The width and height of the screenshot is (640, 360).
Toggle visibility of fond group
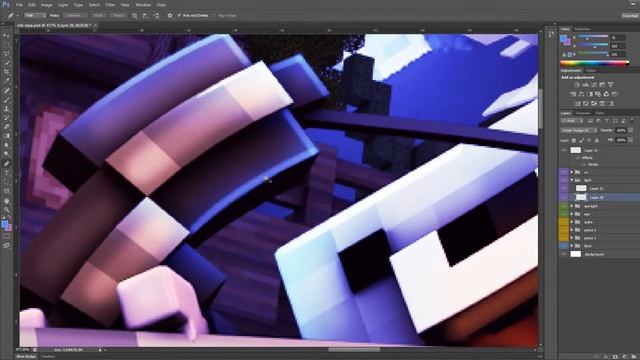pos(564,246)
